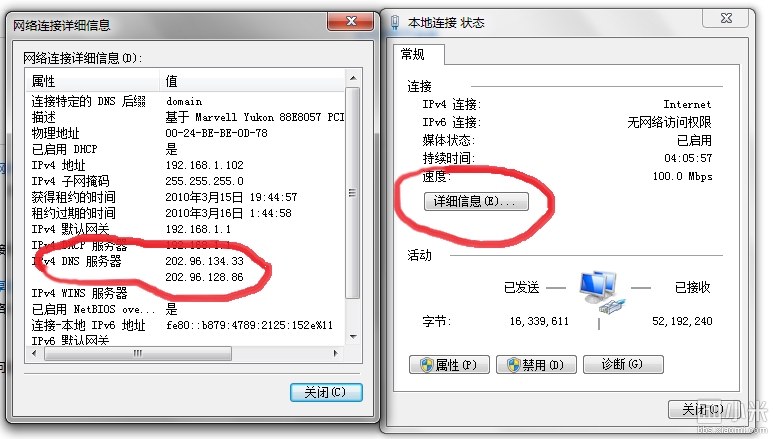This screenshot has width=774, height=439.
Task: Click the list's scroll down arrow
Action: (353, 337)
